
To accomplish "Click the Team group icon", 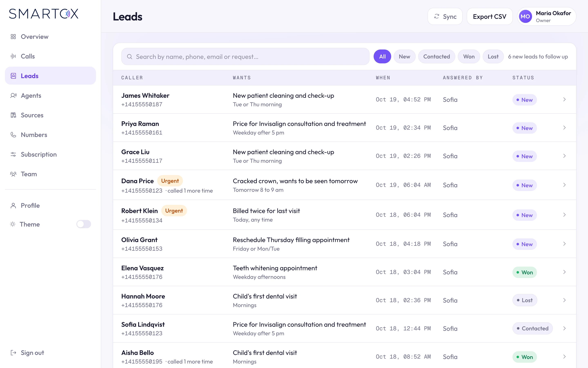I will point(13,174).
